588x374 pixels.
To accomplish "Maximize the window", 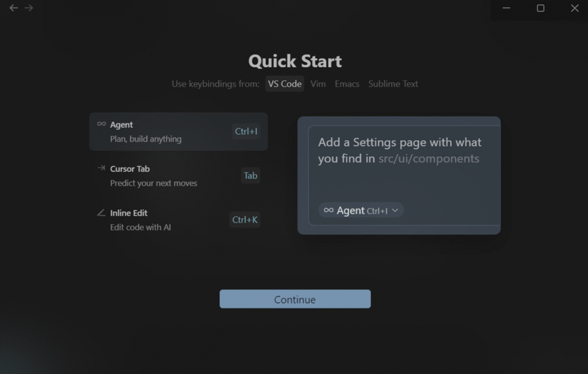I will click(540, 8).
